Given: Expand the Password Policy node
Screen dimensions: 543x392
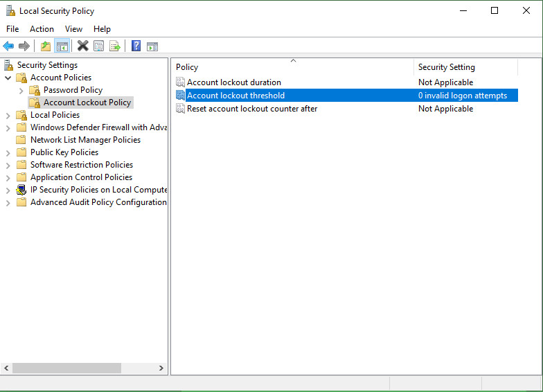Looking at the screenshot, I should pos(21,91).
